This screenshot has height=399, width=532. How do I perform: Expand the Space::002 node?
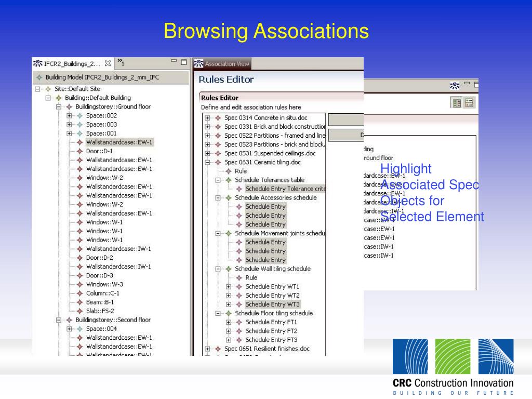[69, 115]
